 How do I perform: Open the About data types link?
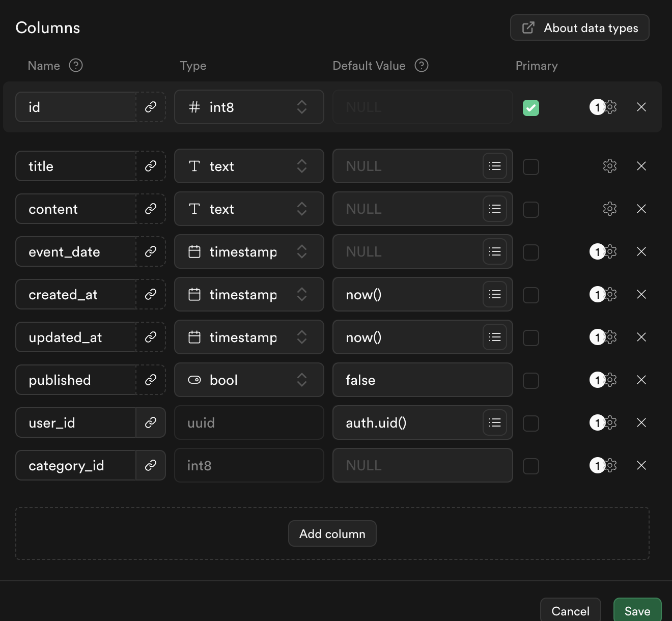click(x=580, y=27)
